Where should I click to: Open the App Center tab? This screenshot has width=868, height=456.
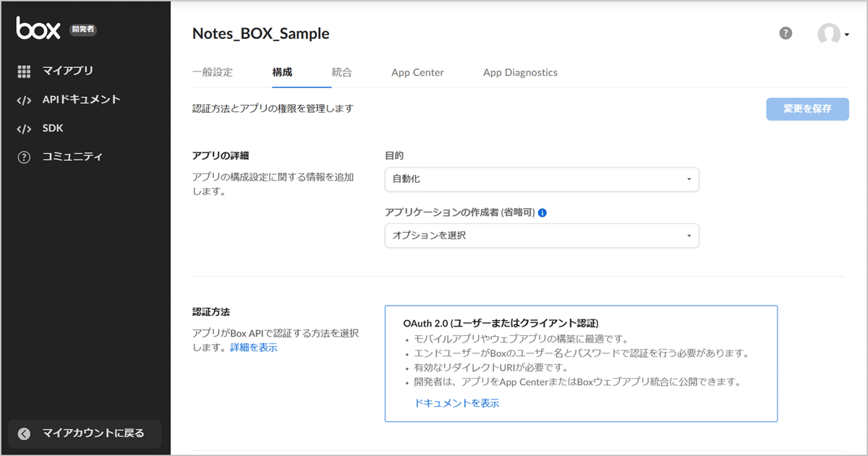pyautogui.click(x=417, y=72)
